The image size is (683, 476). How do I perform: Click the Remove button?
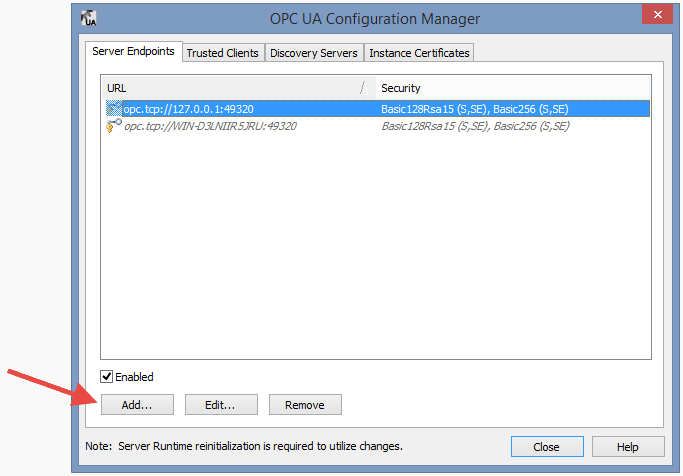point(305,405)
